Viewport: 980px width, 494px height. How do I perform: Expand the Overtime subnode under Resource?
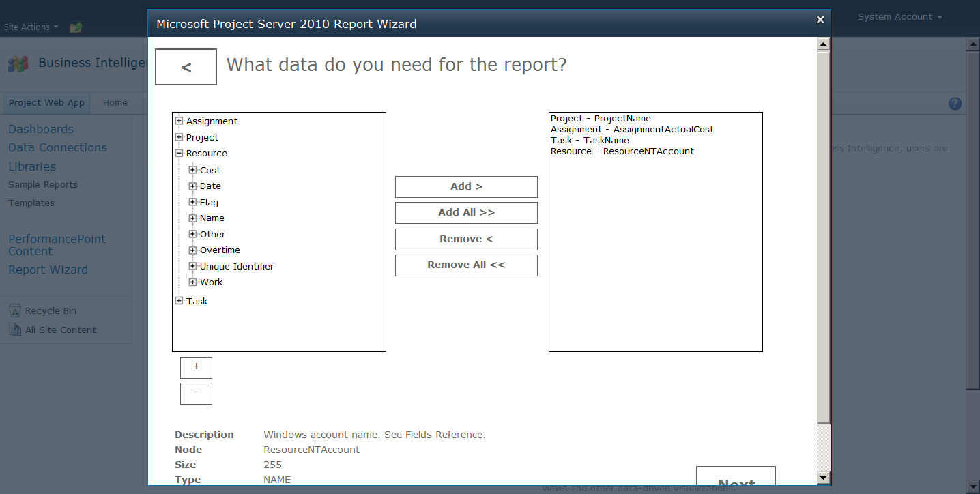pos(193,250)
